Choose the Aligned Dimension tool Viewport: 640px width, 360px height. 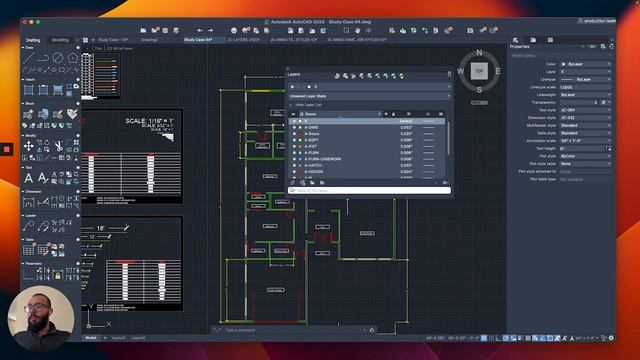43,202
